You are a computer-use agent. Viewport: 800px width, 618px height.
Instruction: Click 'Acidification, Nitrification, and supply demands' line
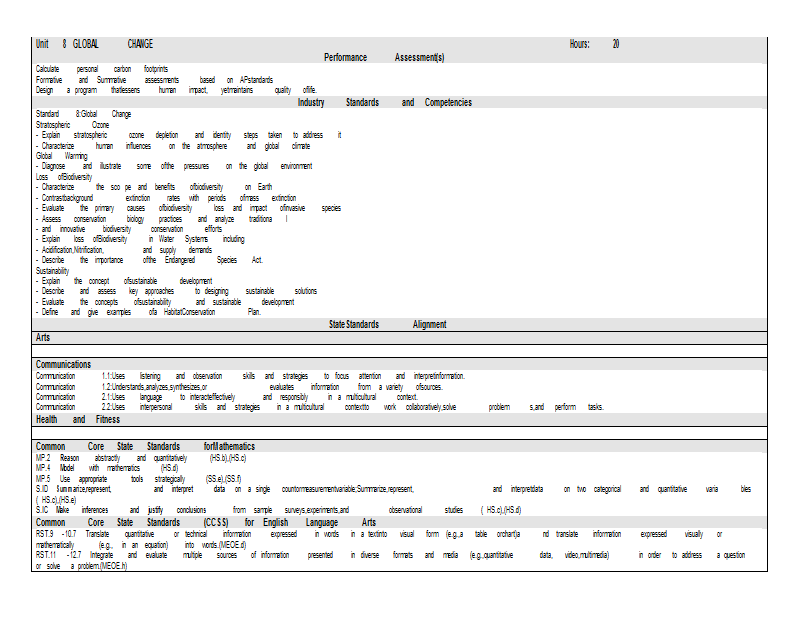pyautogui.click(x=123, y=250)
